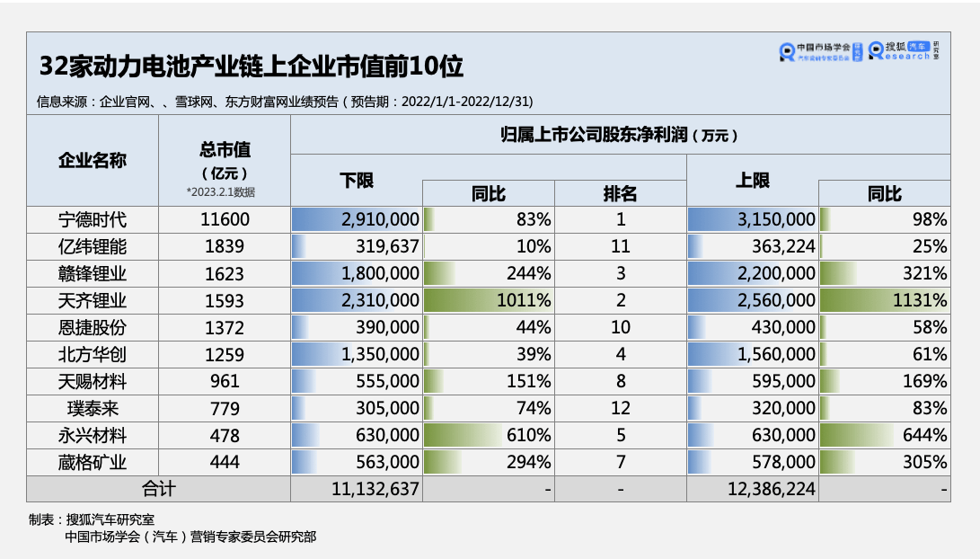This screenshot has width=980, height=559.
Task: Click the 汽车营销专家委员会 subtitle under the logo
Action: [823, 57]
